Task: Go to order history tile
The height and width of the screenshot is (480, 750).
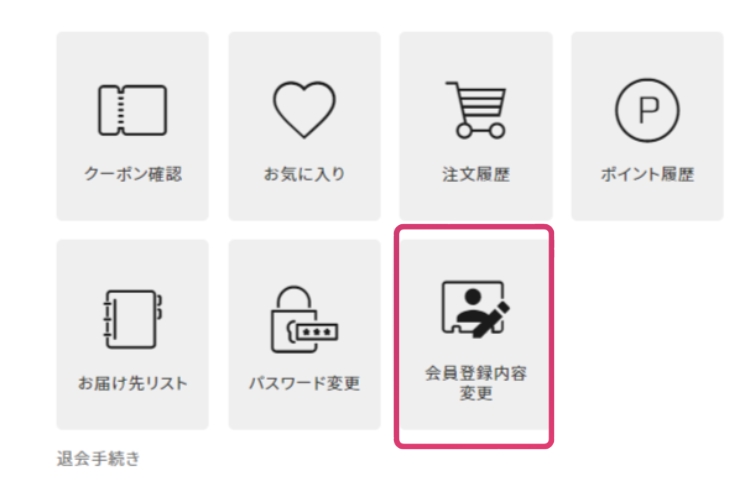Action: [476, 126]
